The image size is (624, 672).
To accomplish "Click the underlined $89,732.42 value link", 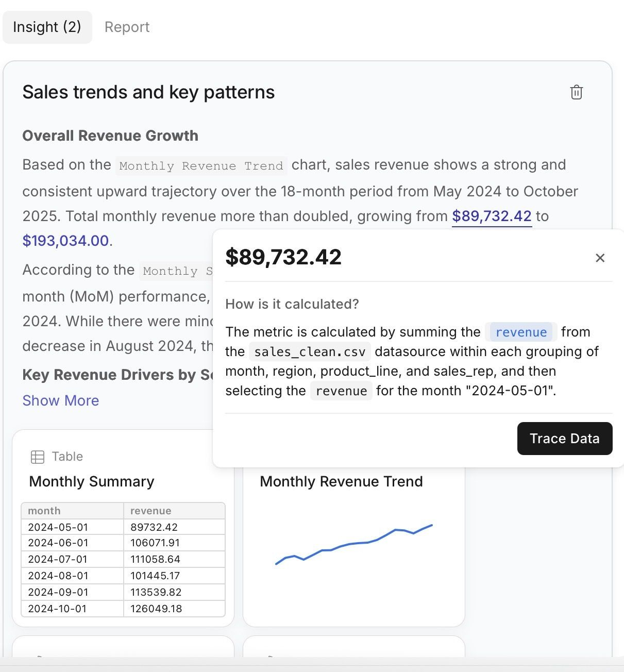I will coord(492,216).
